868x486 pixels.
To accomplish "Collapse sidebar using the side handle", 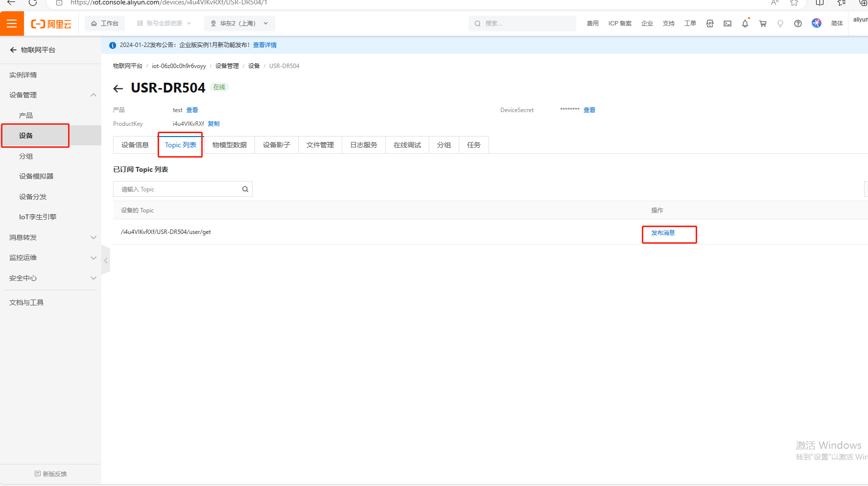I will [x=106, y=260].
